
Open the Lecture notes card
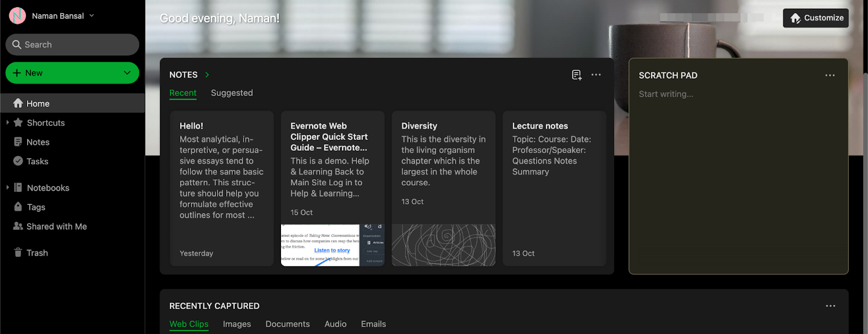(x=554, y=189)
